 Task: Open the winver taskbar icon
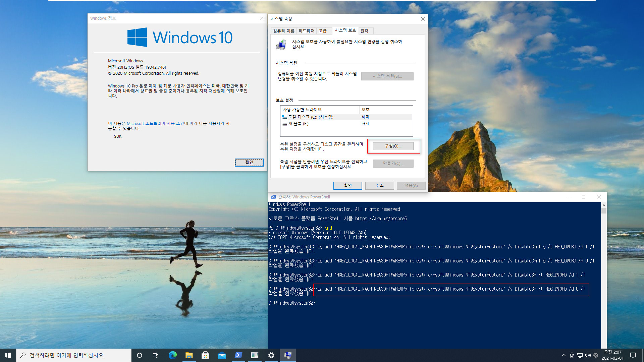click(255, 355)
